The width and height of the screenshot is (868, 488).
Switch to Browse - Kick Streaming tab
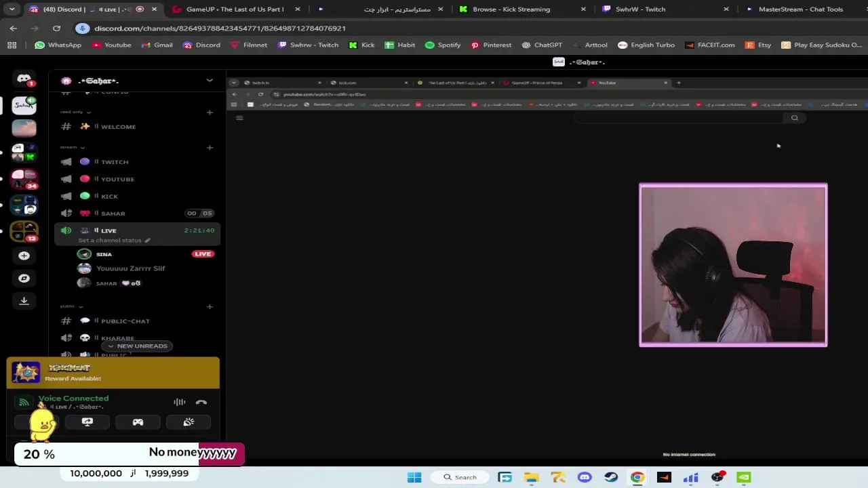[x=522, y=9]
